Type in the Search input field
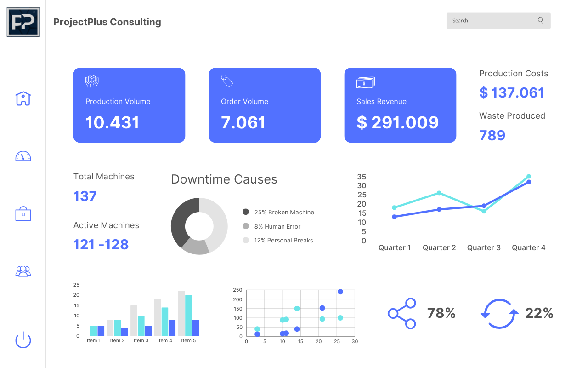 (x=492, y=21)
